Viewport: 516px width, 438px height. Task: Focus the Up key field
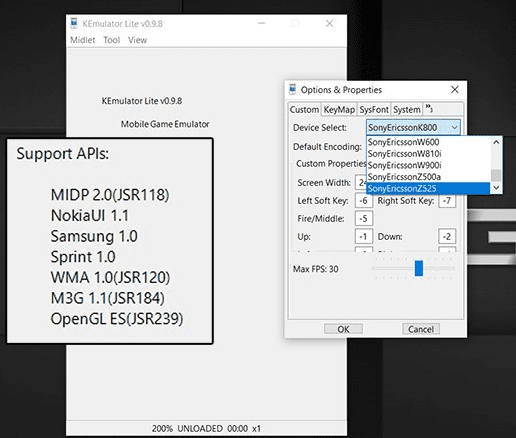[x=364, y=237]
